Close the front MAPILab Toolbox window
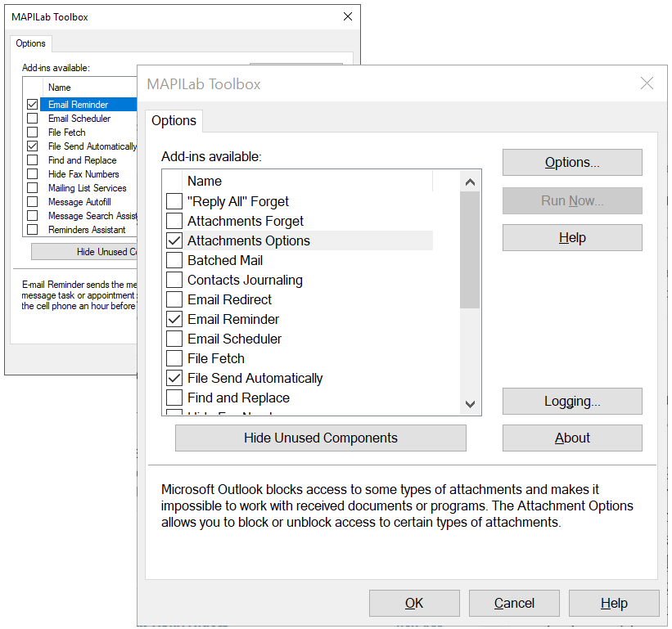This screenshot has width=672, height=629. 647,83
